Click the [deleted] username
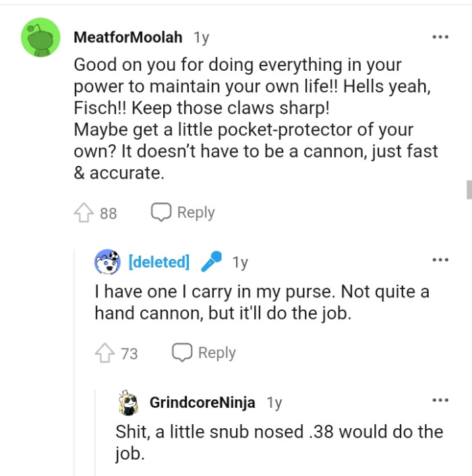472x476 pixels. pos(158,262)
